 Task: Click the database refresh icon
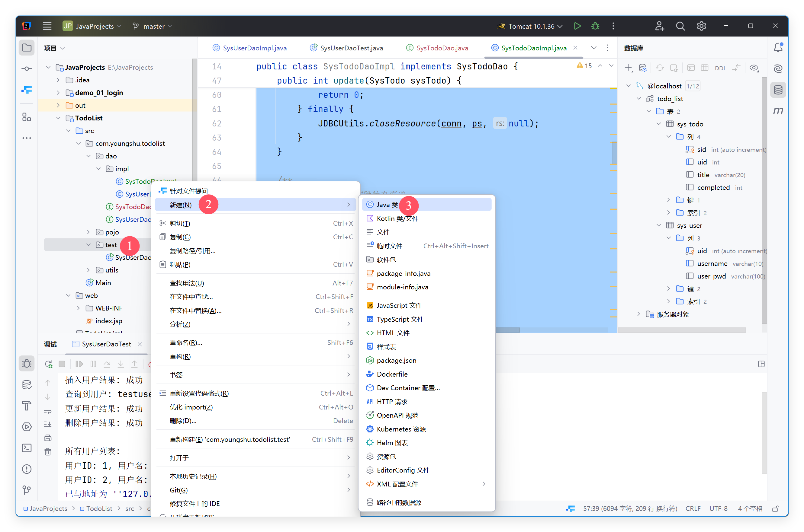tap(659, 68)
